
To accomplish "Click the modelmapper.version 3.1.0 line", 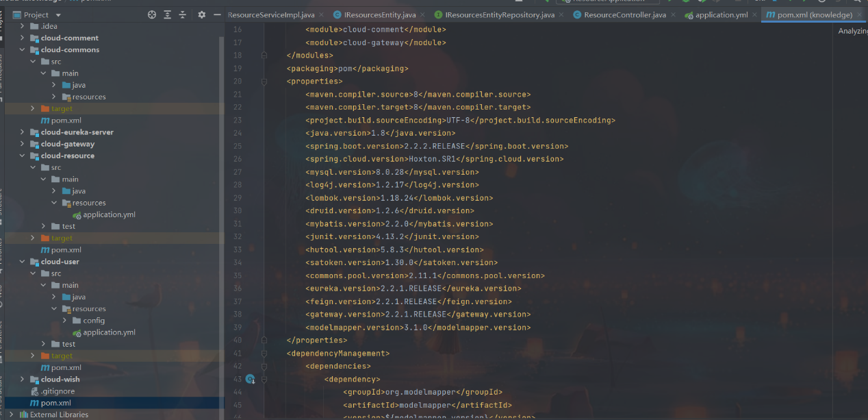I will [418, 328].
